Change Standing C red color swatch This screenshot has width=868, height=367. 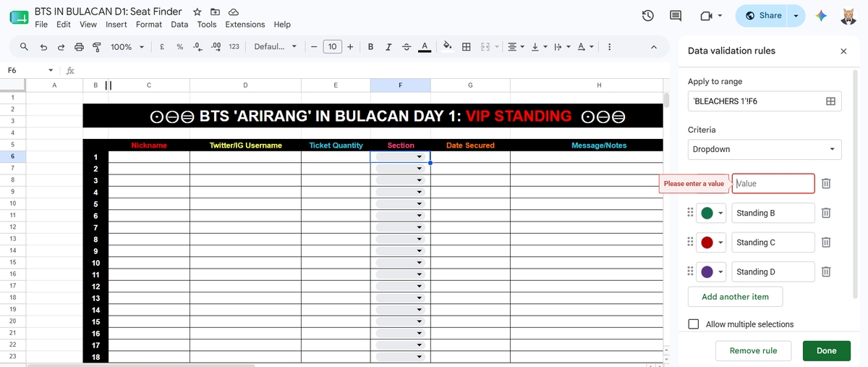click(x=712, y=242)
